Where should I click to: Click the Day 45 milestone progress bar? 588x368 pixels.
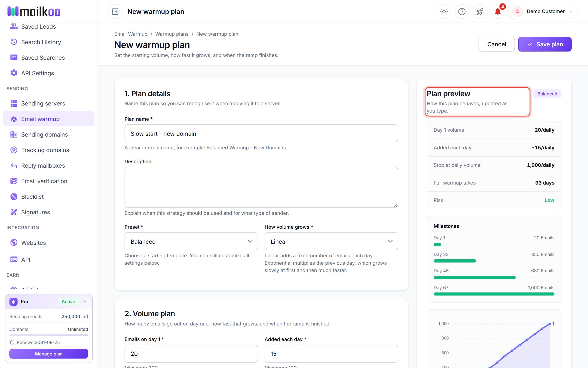coord(494,277)
